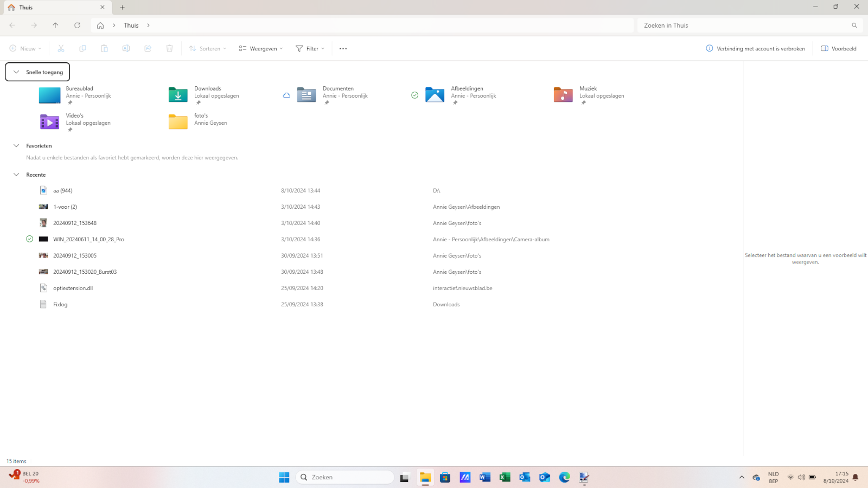Open the Afbeeldingen pictures folder
868x488 pixels.
point(435,95)
